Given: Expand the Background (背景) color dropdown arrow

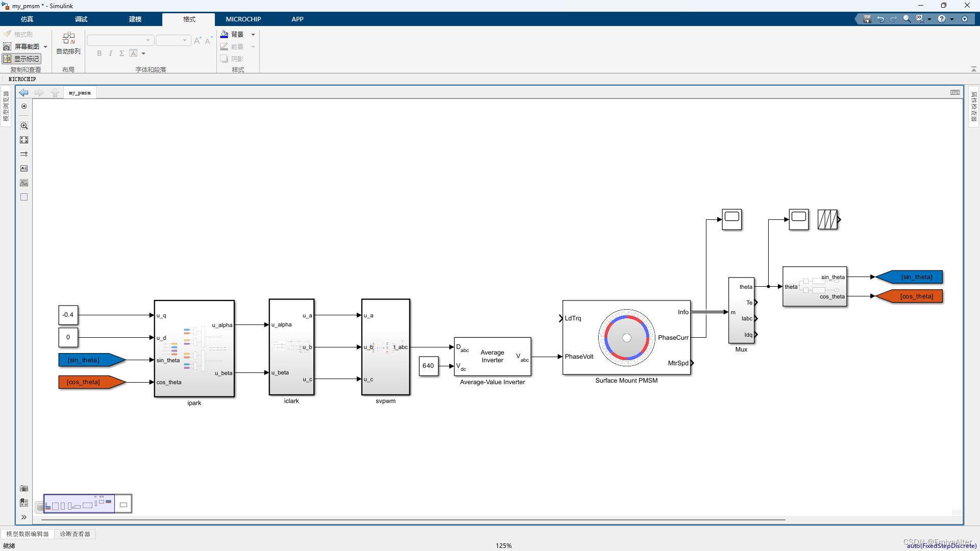Looking at the screenshot, I should point(253,35).
